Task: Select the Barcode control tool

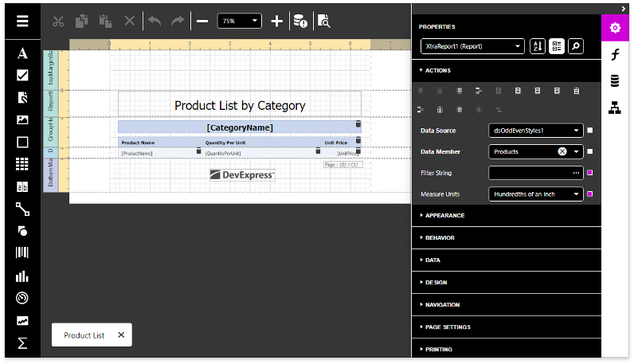Action: pyautogui.click(x=22, y=253)
